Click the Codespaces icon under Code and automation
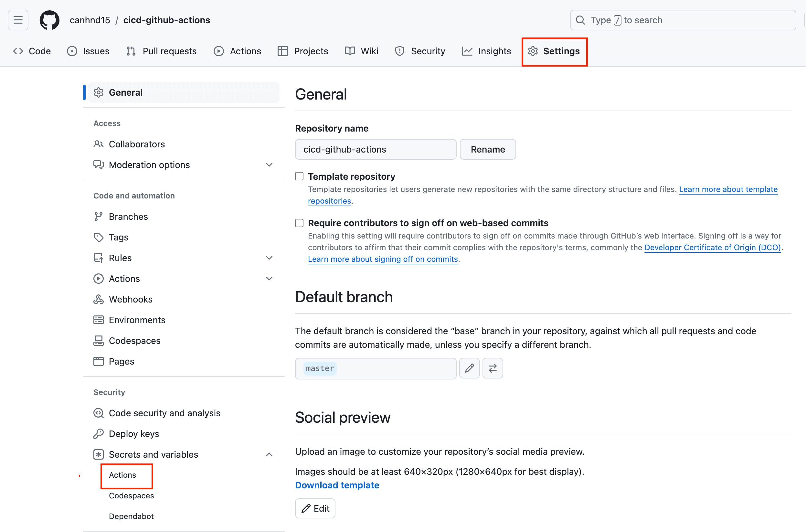Screen dimensions: 806x532 click(98, 341)
